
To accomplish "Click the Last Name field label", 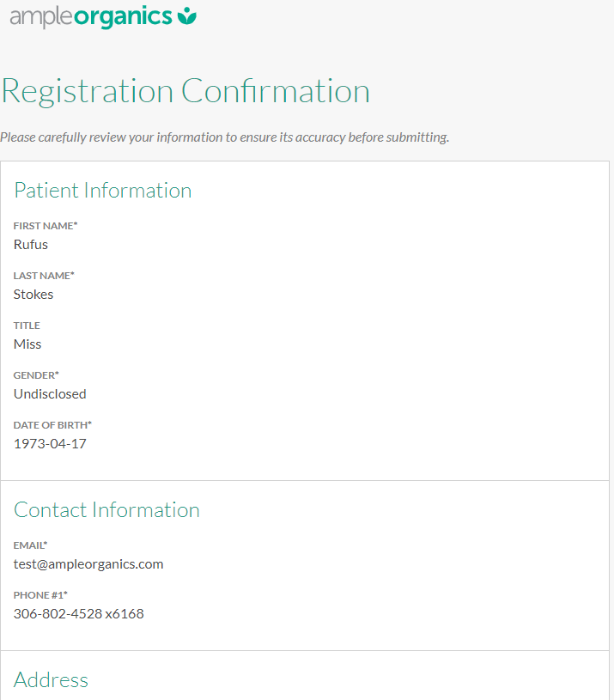I will click(44, 276).
